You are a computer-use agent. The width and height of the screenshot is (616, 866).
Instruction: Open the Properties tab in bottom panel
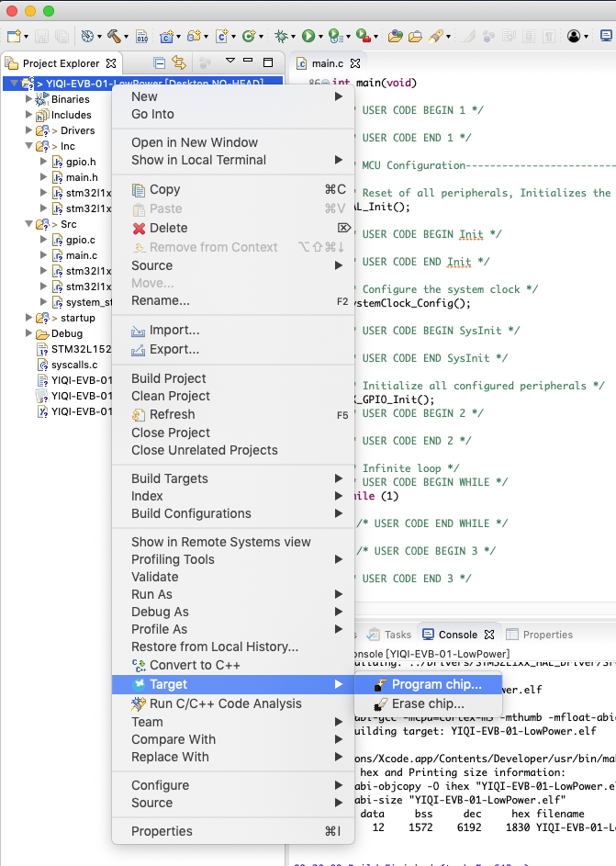(x=547, y=635)
